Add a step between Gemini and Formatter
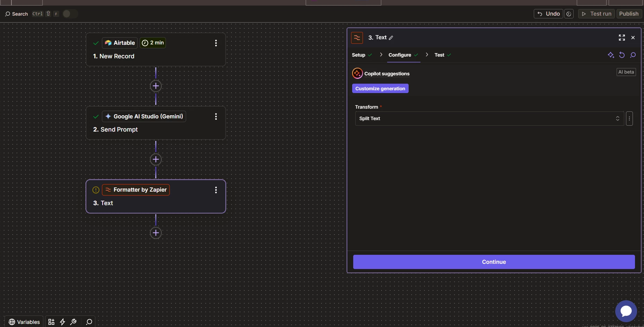This screenshot has height=327, width=644. coord(156,159)
